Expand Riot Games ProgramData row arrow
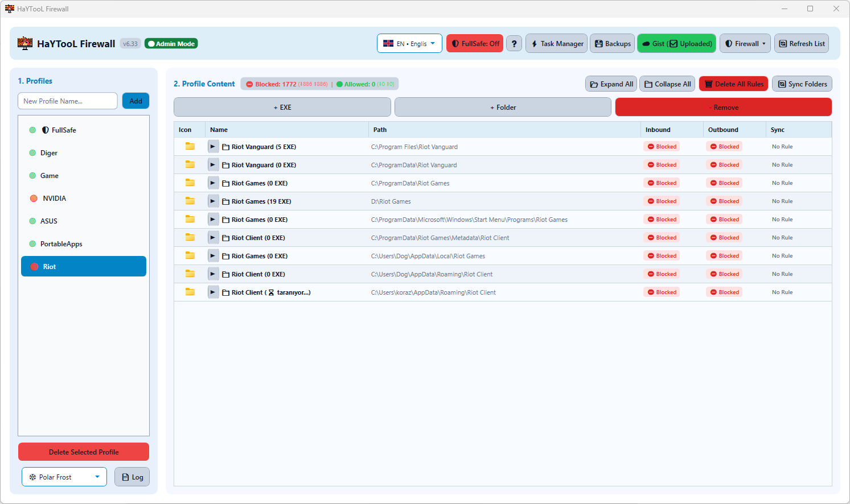The width and height of the screenshot is (850, 504). tap(213, 183)
